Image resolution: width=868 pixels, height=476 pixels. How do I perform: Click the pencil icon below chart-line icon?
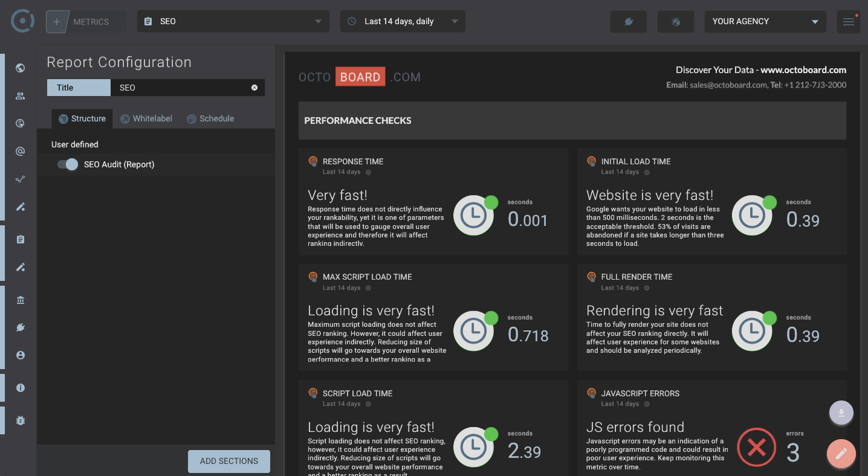click(21, 207)
